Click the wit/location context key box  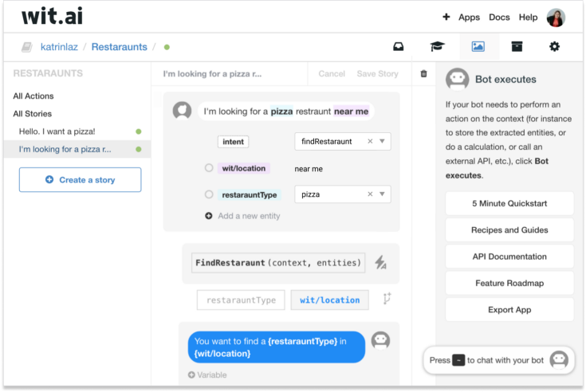329,300
